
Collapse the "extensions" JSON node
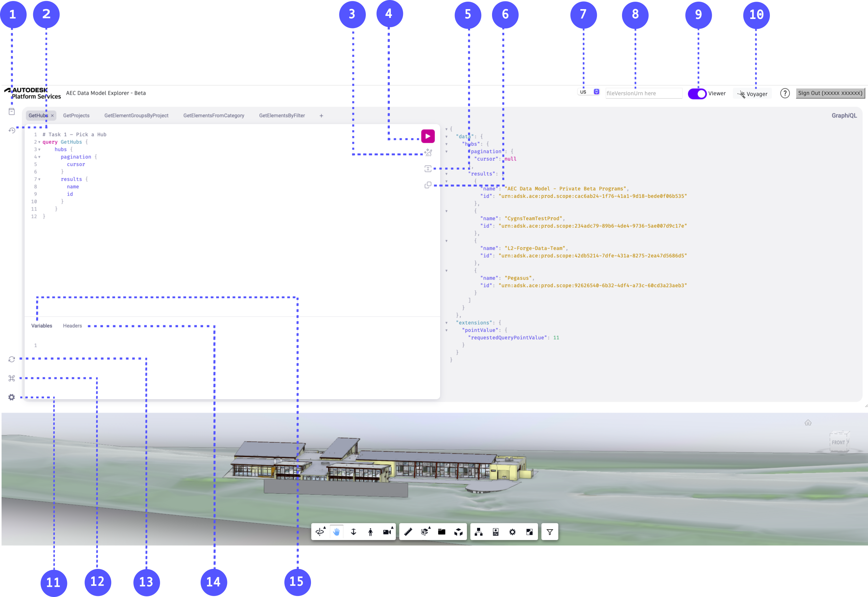[446, 323]
